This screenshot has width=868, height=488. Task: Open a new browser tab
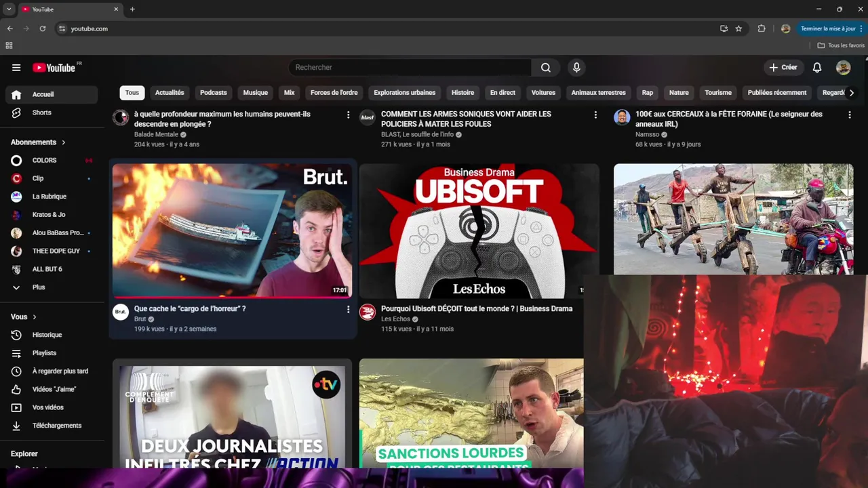click(132, 9)
